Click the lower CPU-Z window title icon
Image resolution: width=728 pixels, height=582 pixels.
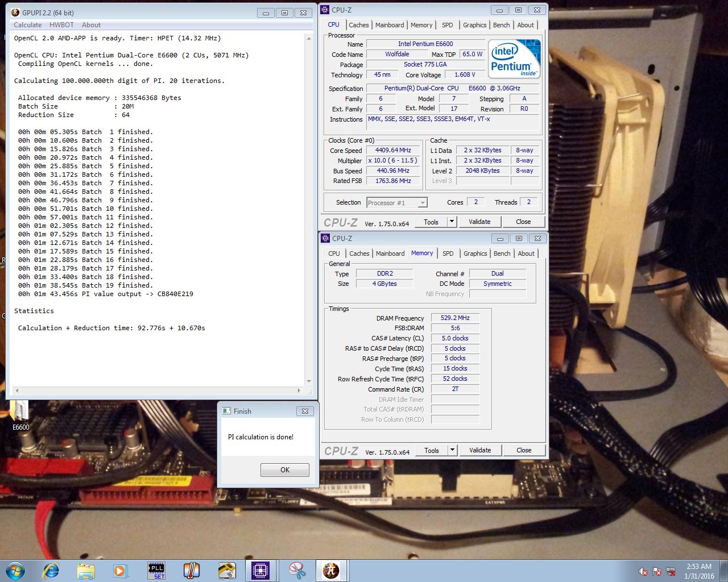click(x=326, y=238)
